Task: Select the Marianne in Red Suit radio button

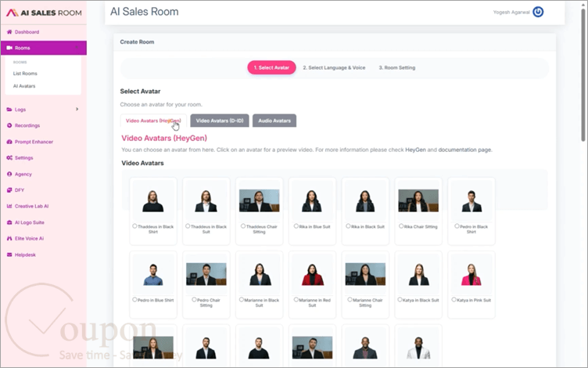Action: (x=296, y=300)
